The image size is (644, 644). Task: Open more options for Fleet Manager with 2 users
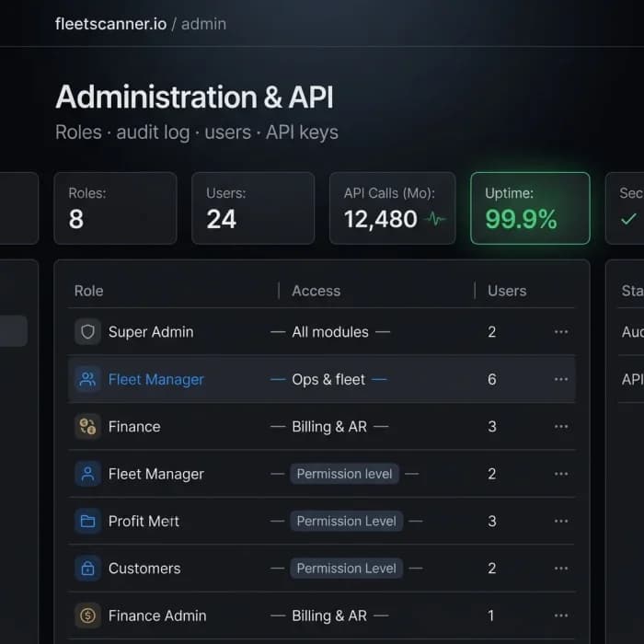pos(561,474)
